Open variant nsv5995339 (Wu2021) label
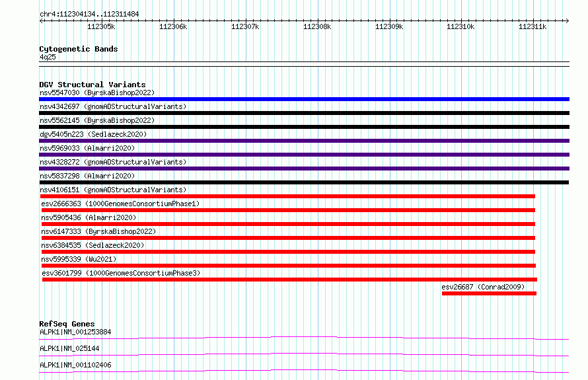The image size is (588, 380). 79,259
